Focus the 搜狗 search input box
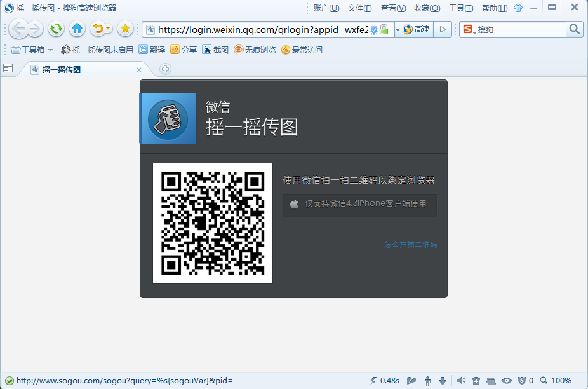Image resolution: width=588 pixels, height=389 pixels. click(521, 29)
